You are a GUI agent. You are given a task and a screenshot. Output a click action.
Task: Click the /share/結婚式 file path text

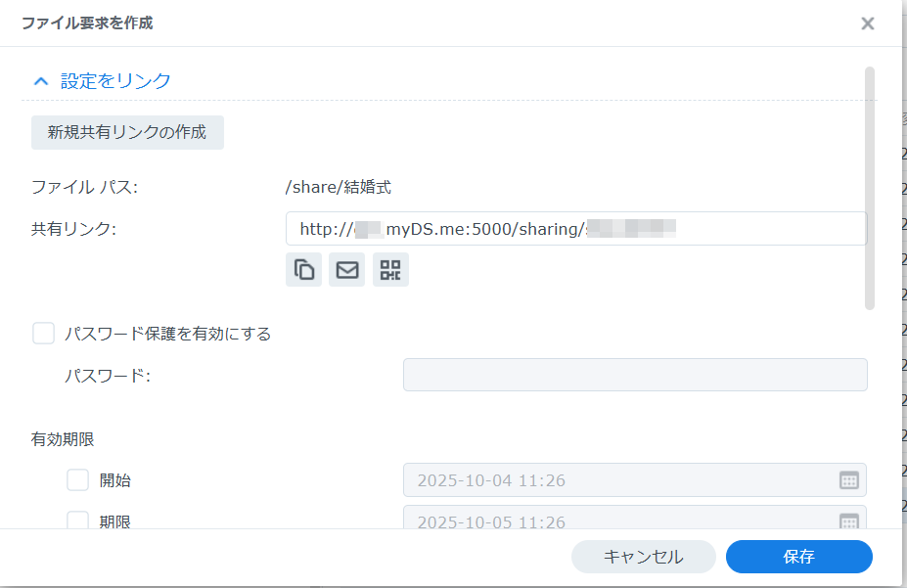pos(339,187)
